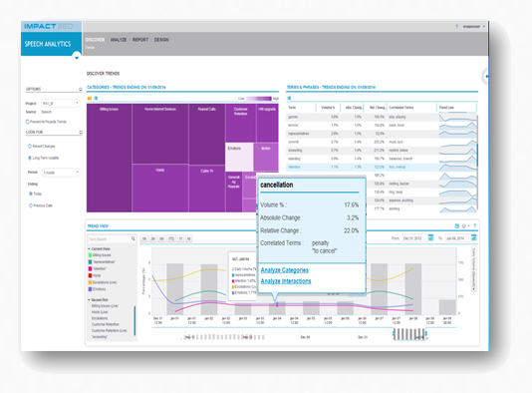Viewport: 532px width, 393px height.
Task: Expand the Speech Analytics module dropdown arrow
Action: click(x=77, y=57)
